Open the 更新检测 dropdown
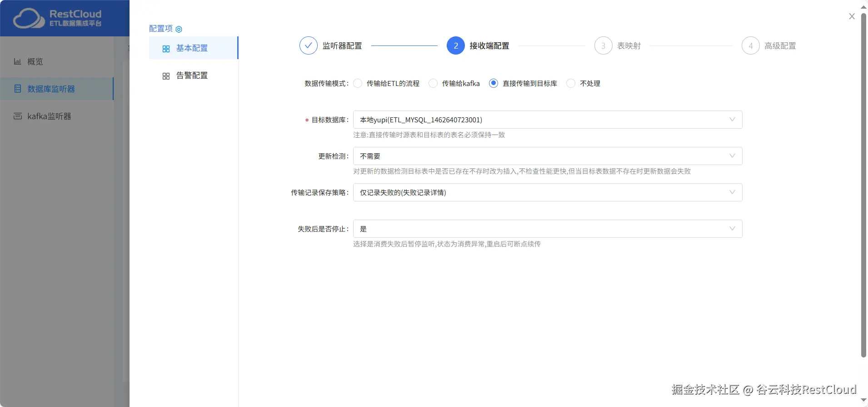Viewport: 868px width, 407px height. pos(548,156)
